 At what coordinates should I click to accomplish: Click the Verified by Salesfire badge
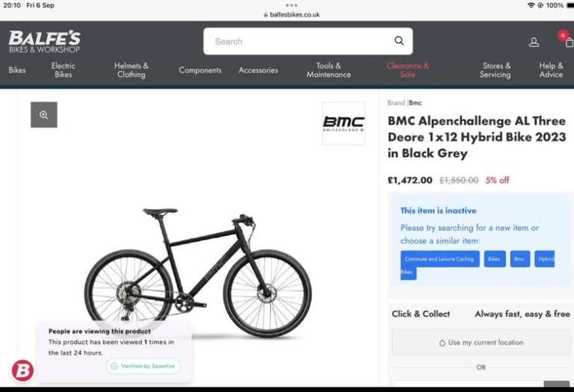point(143,366)
